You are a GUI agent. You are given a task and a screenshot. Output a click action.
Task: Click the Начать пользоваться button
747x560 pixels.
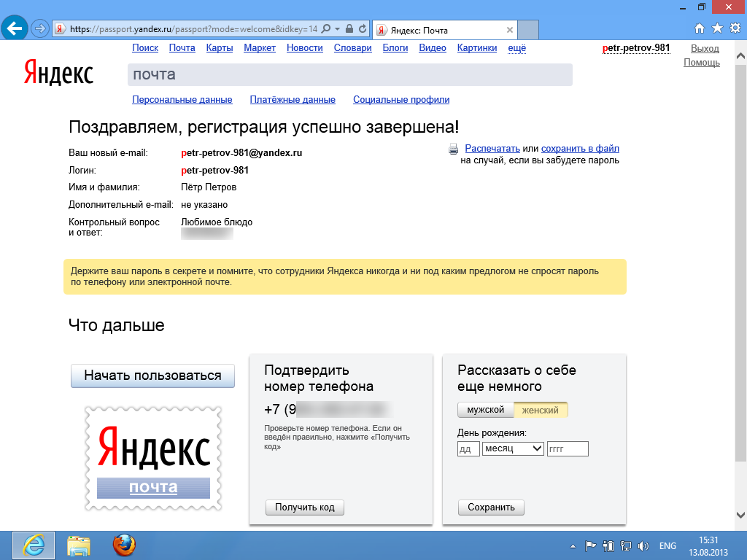click(x=152, y=376)
